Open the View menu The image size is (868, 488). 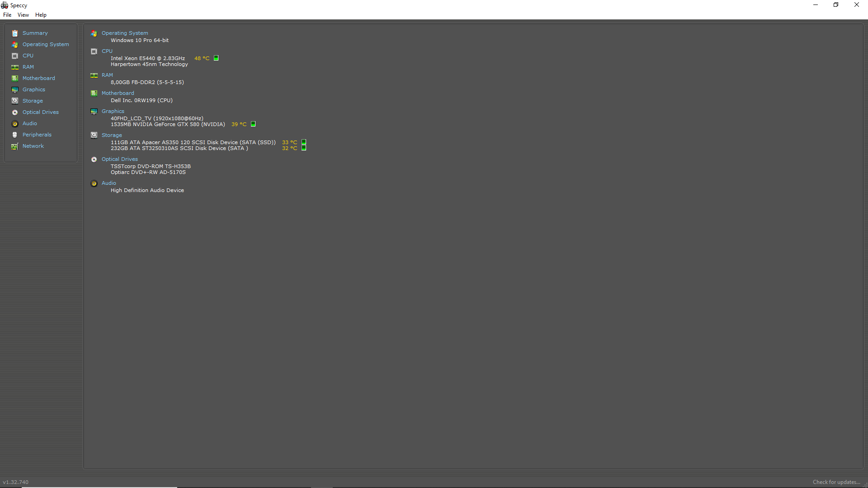tap(23, 15)
